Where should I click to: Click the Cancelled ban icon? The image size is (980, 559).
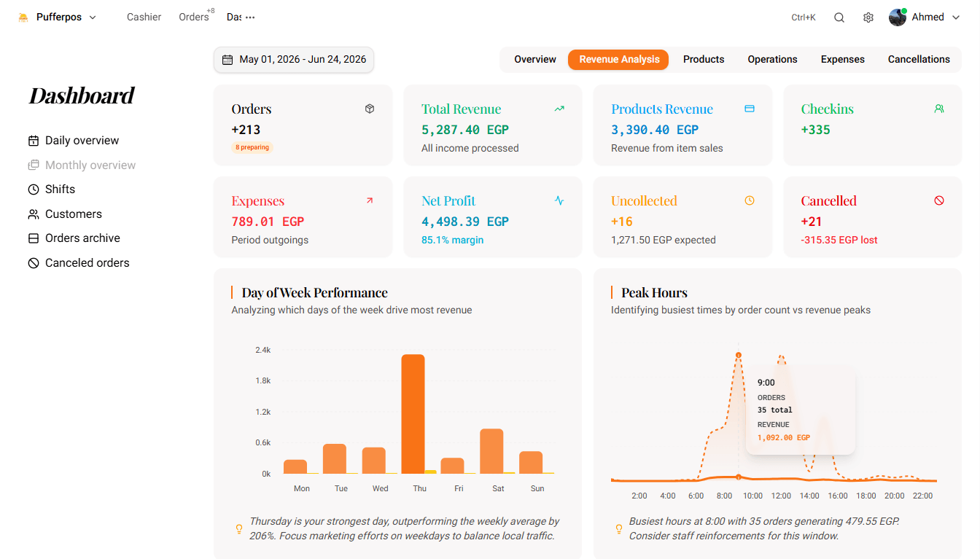(x=939, y=200)
